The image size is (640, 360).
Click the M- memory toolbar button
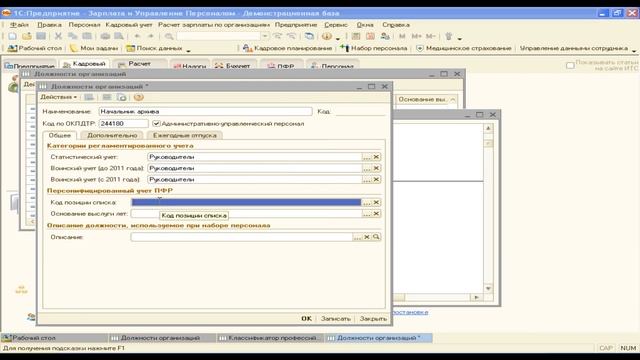(431, 36)
